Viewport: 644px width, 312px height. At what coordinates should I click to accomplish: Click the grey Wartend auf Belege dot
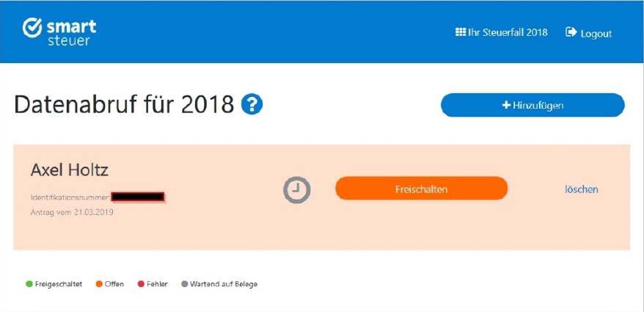click(x=184, y=284)
